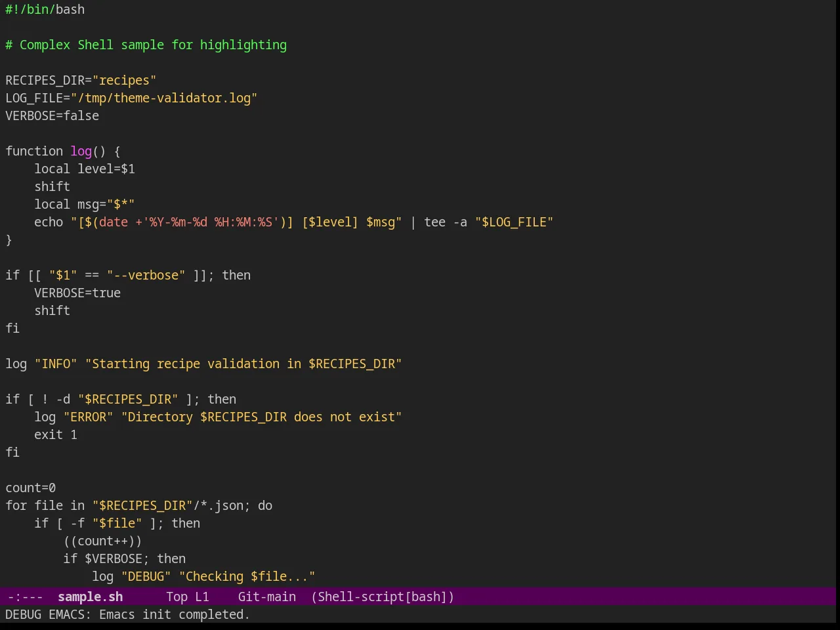Screen dimensions: 840x630
Task: Click the 'local level=$1' line
Action: (85, 169)
